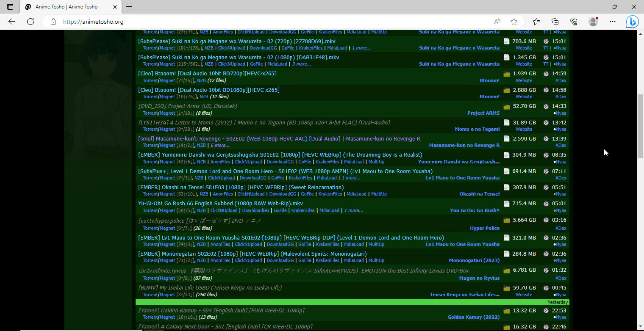Click NZB link on Project... Btooom! BD720p row

[x=201, y=81]
